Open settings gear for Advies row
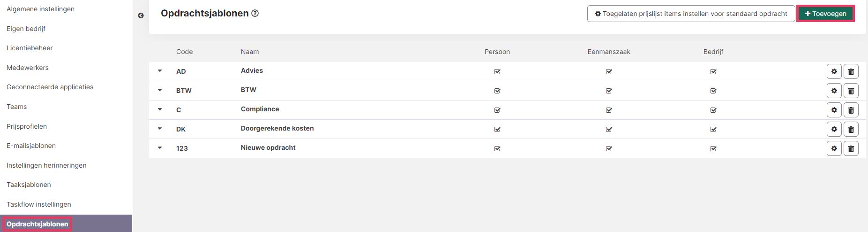 [x=834, y=71]
